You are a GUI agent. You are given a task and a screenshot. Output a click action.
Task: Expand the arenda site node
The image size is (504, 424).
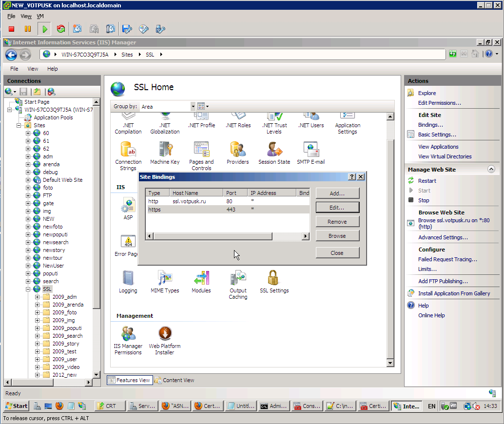[x=28, y=164]
